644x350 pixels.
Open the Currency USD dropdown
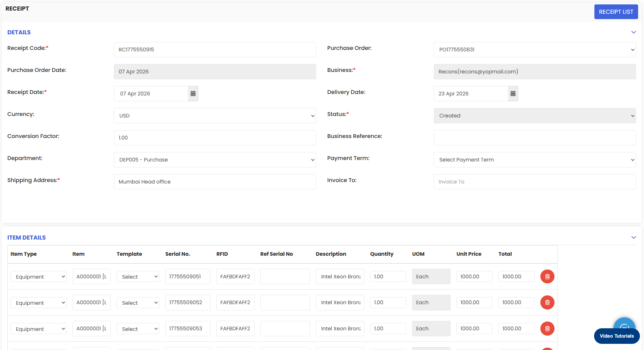click(215, 116)
